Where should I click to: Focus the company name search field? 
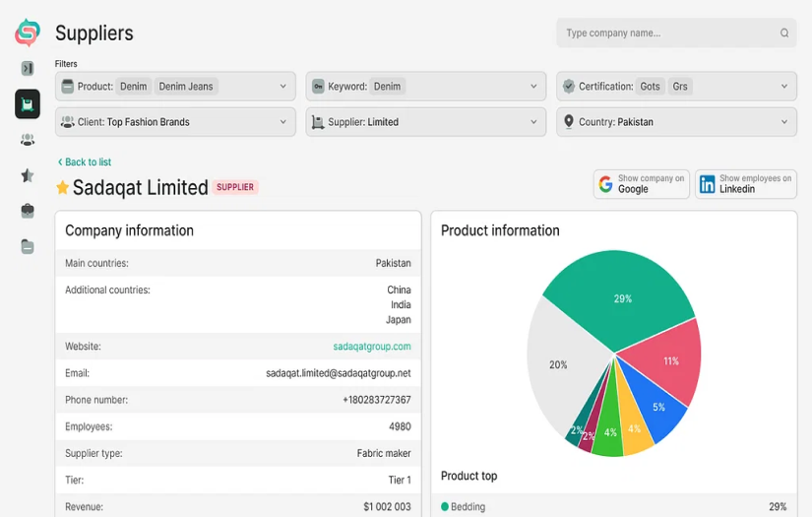(x=669, y=33)
